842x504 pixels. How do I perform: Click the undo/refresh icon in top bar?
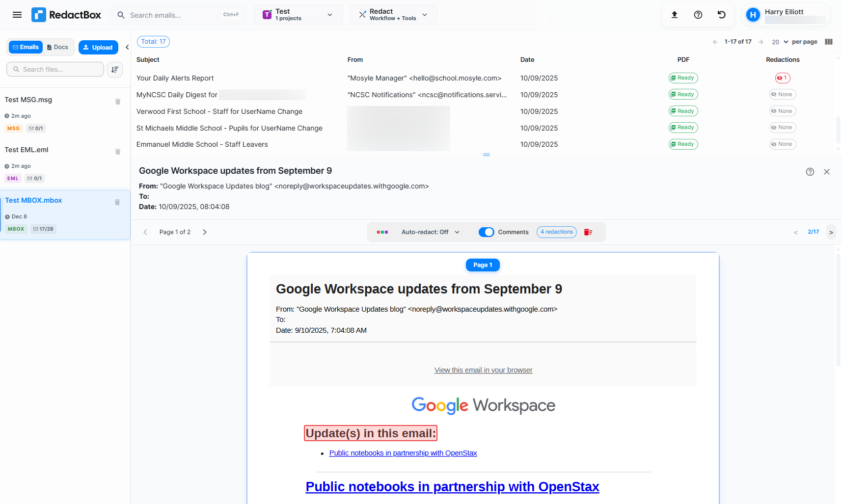(722, 15)
